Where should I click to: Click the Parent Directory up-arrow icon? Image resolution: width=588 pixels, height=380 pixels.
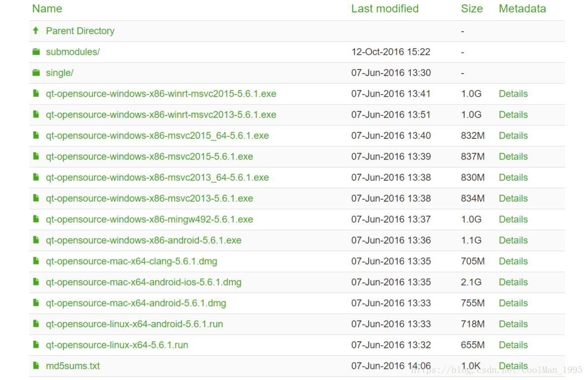(36, 31)
